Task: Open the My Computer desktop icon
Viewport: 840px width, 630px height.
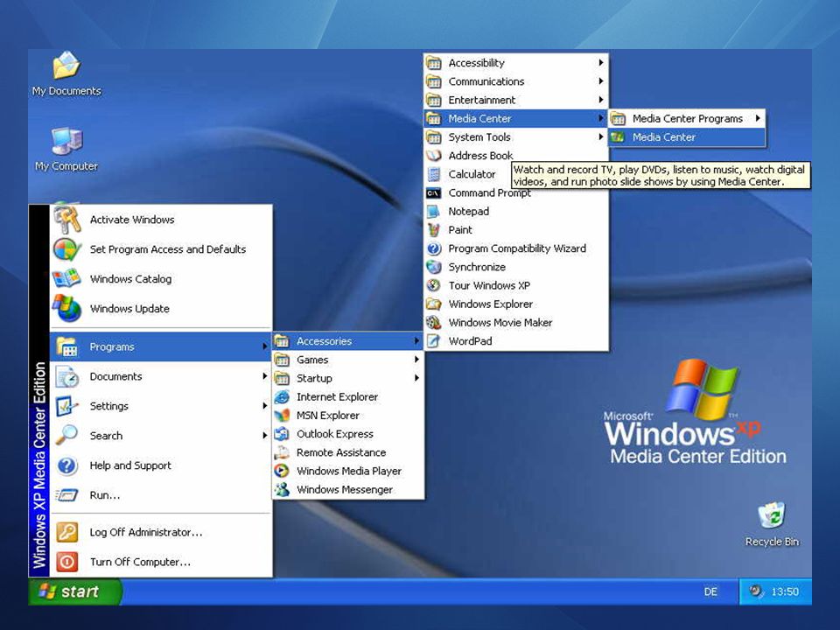Action: (66, 149)
